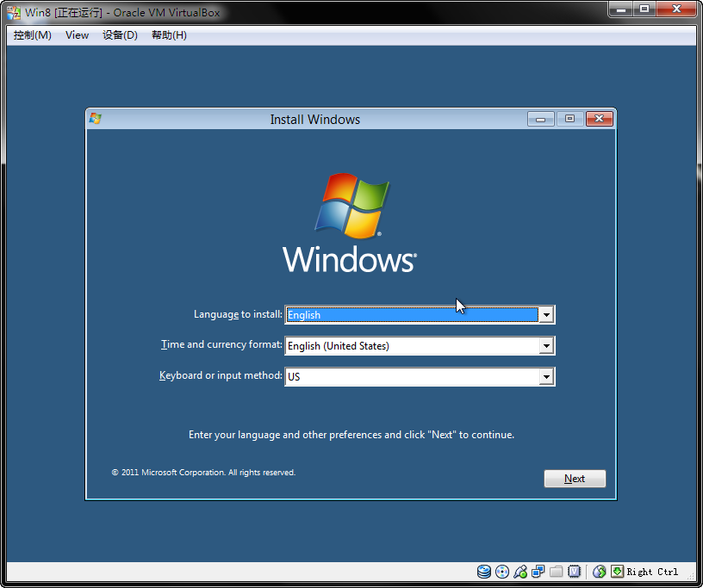Open the 设备(D) menu
This screenshot has width=703, height=588.
click(x=120, y=35)
